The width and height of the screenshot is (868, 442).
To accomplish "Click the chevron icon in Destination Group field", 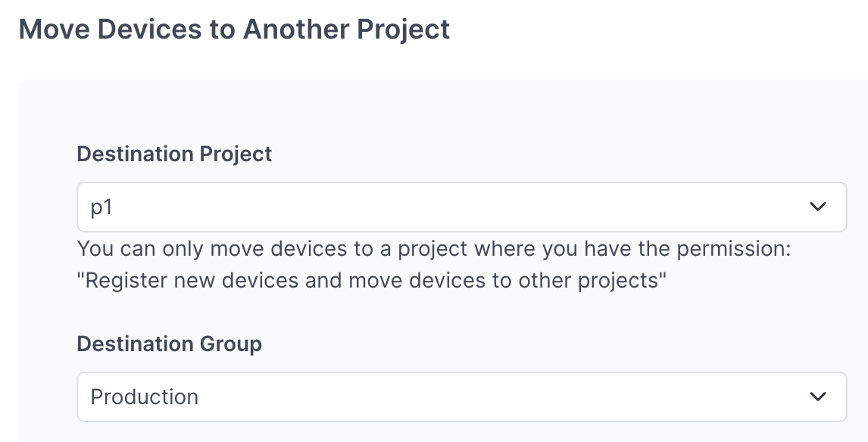I will pos(817,397).
